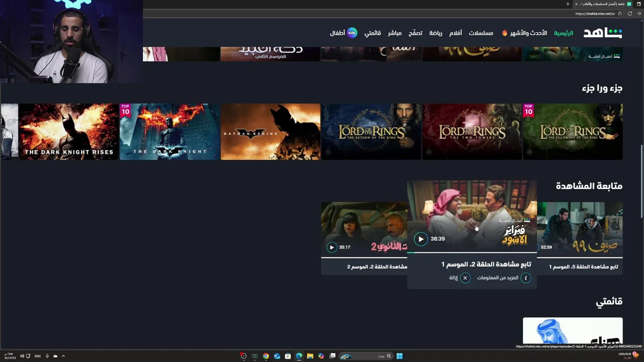This screenshot has width=644, height=362.
Task: Play the 38:39 episode of فبراير الأسود
Action: pos(421,239)
